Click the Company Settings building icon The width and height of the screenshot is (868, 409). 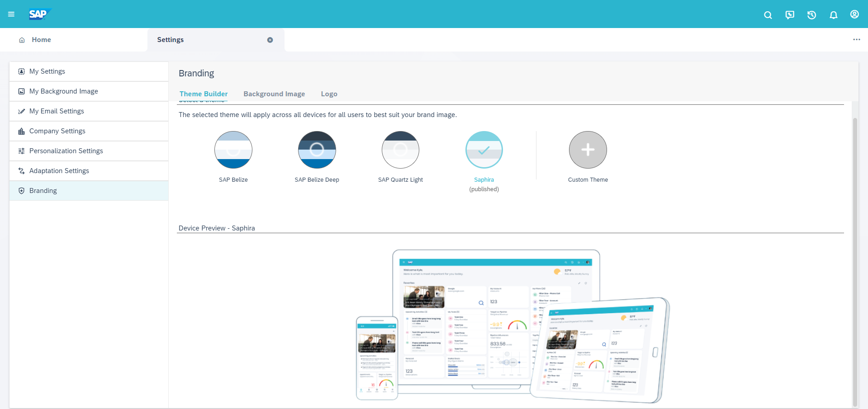pos(21,131)
